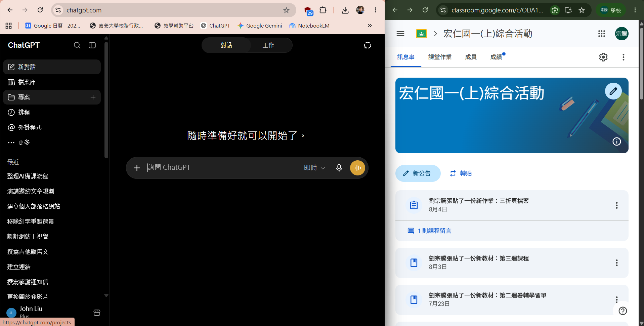Open 宗騰 account avatar in Classroom
Screen dimensions: 644x326
(622, 34)
